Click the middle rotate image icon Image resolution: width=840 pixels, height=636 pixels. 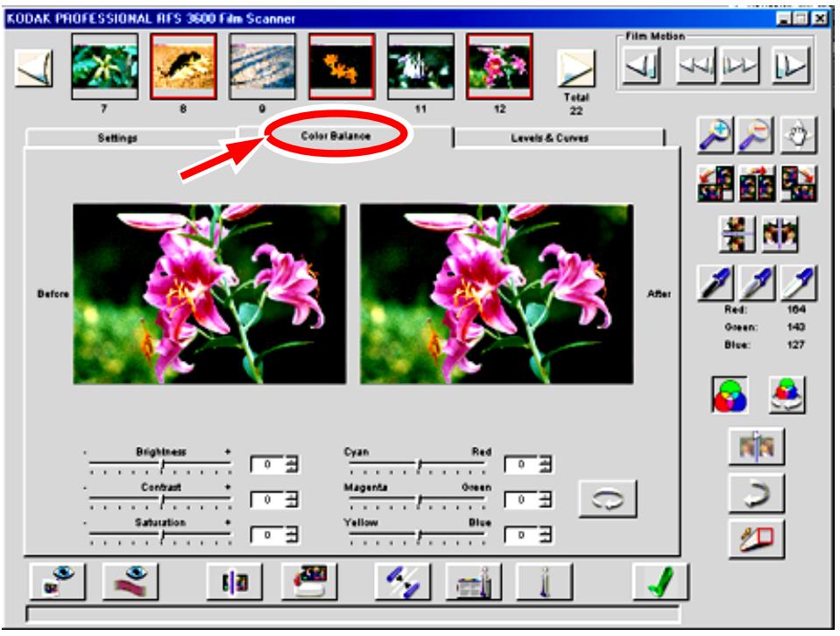pos(756,184)
